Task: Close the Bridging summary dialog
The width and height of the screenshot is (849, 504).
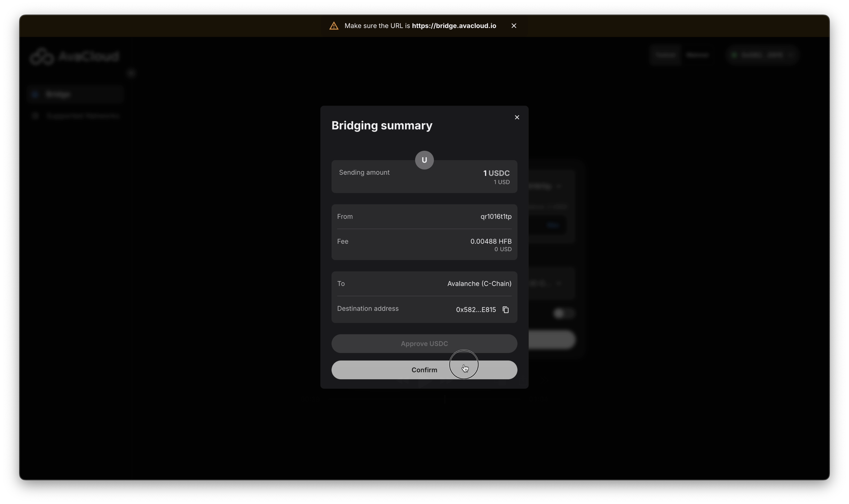Action: pos(517,117)
